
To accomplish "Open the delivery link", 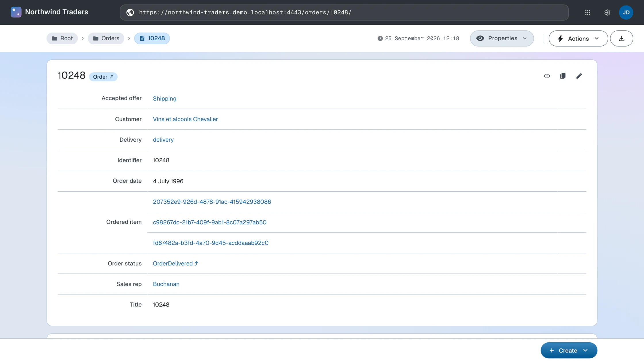I will pyautogui.click(x=163, y=140).
